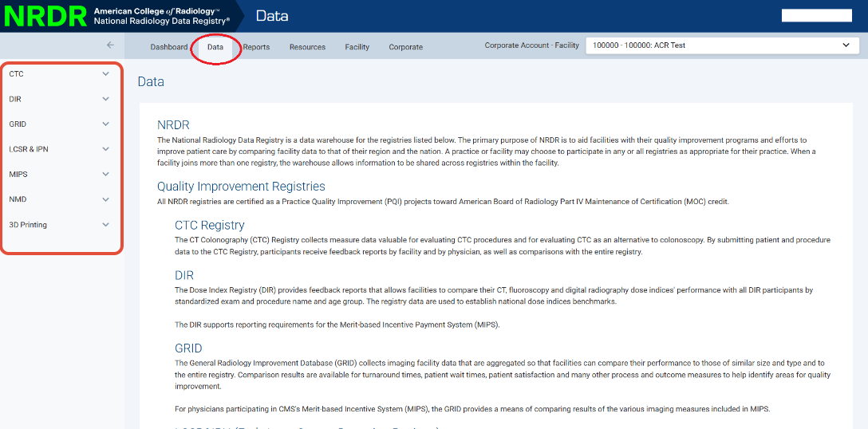Select DIR in the sidebar

coord(15,99)
